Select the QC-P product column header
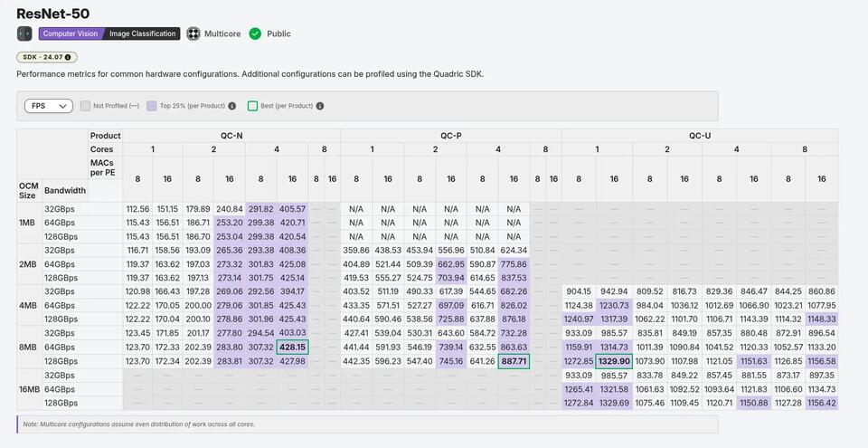 pyautogui.click(x=451, y=136)
